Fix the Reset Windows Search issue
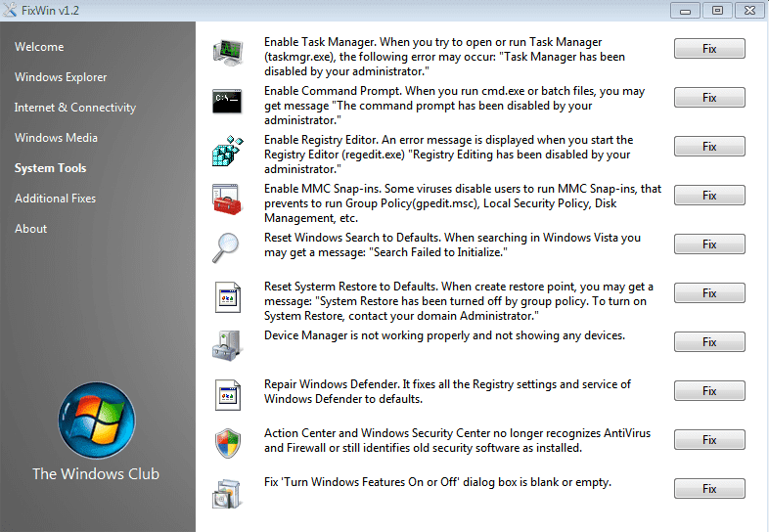Screen dimensions: 769x532 pos(709,244)
